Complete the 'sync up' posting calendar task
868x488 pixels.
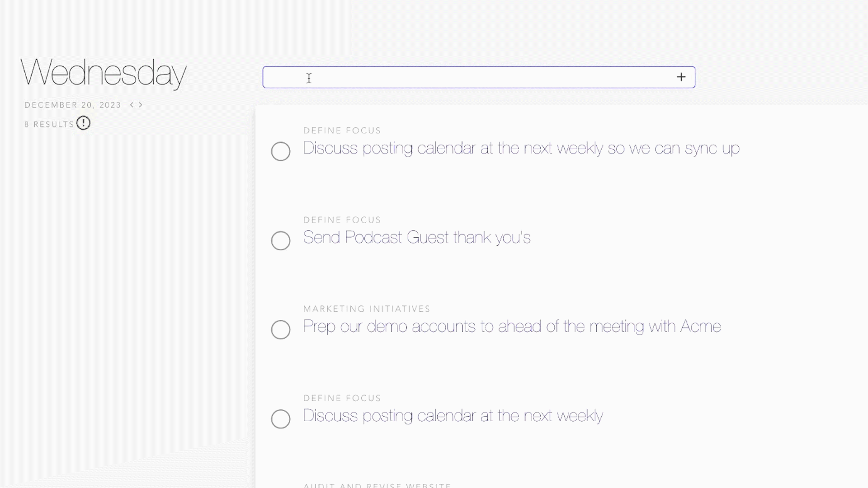pos(280,151)
